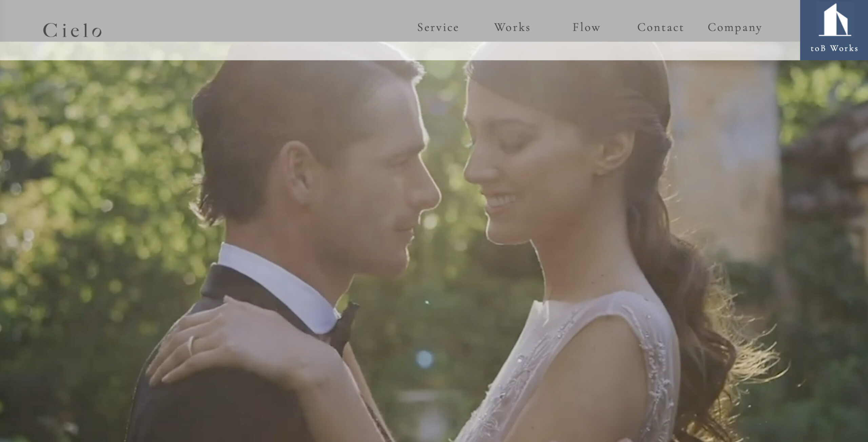Navigate to the Company section
The height and width of the screenshot is (442, 868).
pos(734,28)
